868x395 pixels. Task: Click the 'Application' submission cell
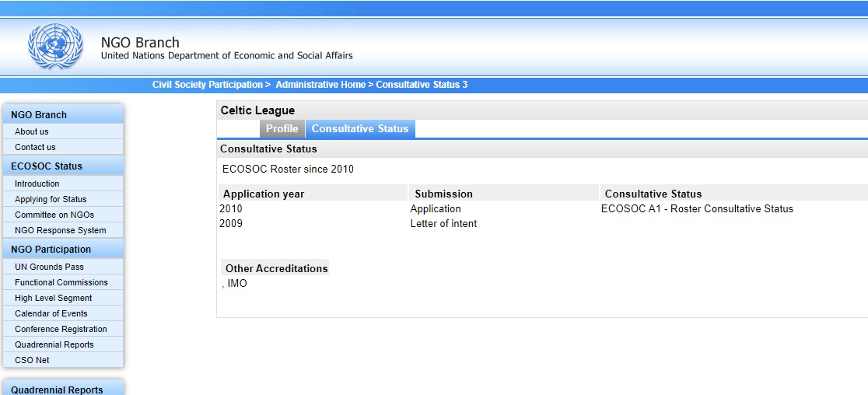[435, 208]
